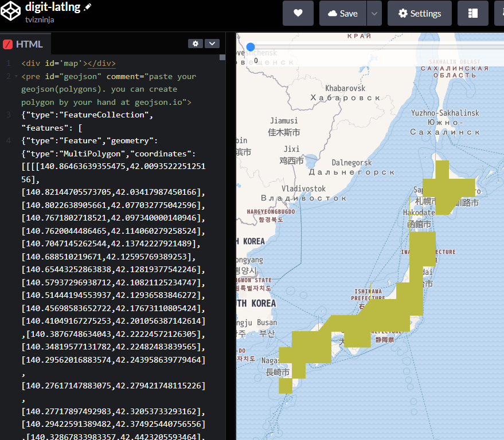Click the red HTML processor icon in the panel tab
This screenshot has width=504, height=440.
[7, 44]
